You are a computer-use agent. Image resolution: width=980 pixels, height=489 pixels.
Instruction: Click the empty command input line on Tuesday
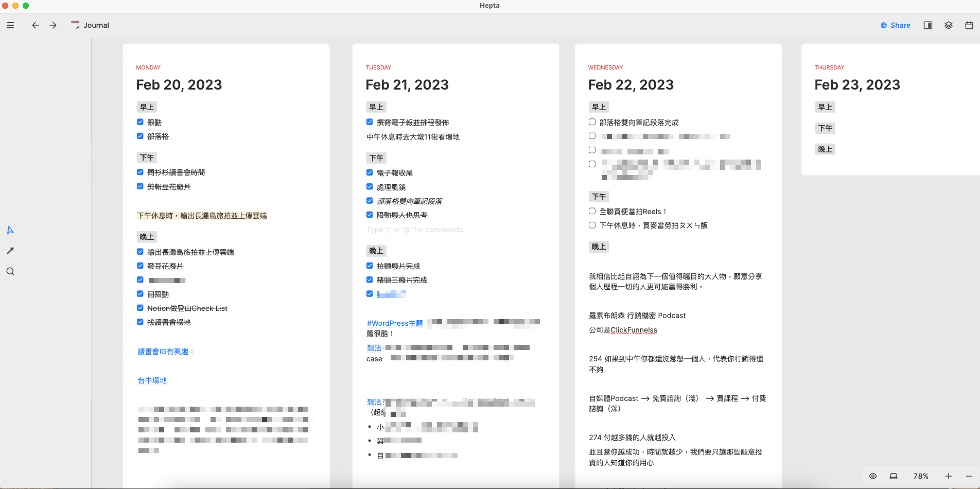(414, 230)
